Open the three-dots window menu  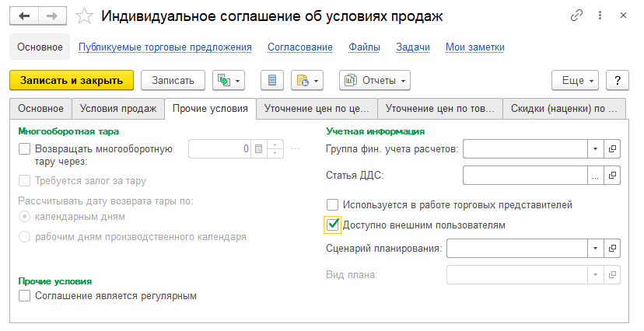click(x=600, y=16)
